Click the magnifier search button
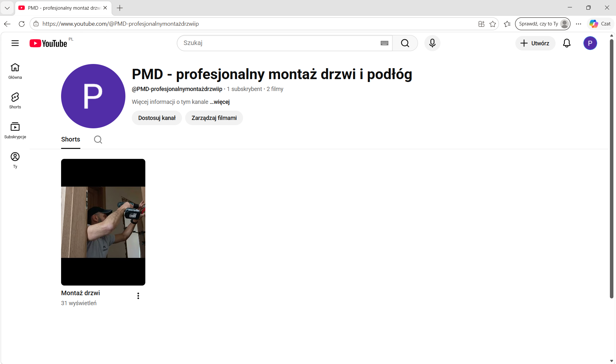 click(x=405, y=43)
